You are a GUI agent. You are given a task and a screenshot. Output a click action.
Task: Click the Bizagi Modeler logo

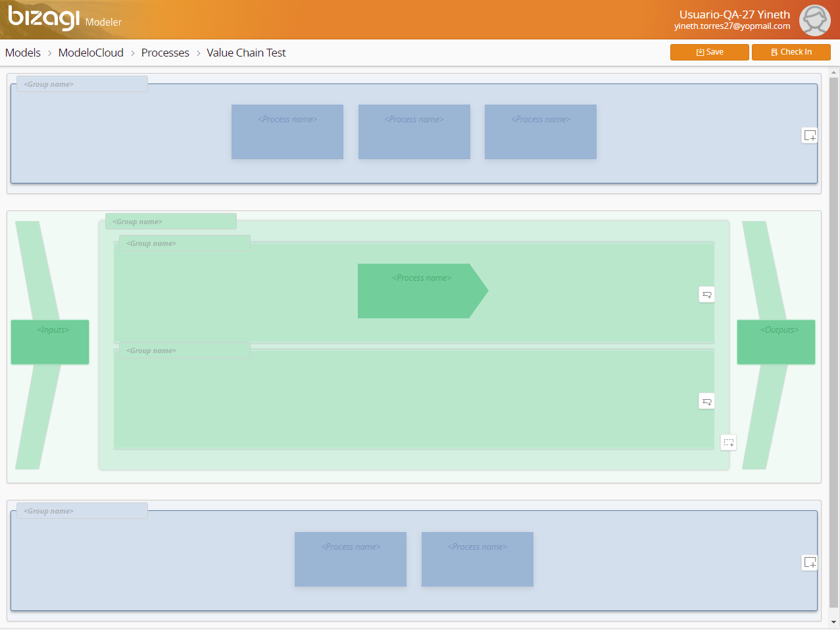tap(64, 19)
